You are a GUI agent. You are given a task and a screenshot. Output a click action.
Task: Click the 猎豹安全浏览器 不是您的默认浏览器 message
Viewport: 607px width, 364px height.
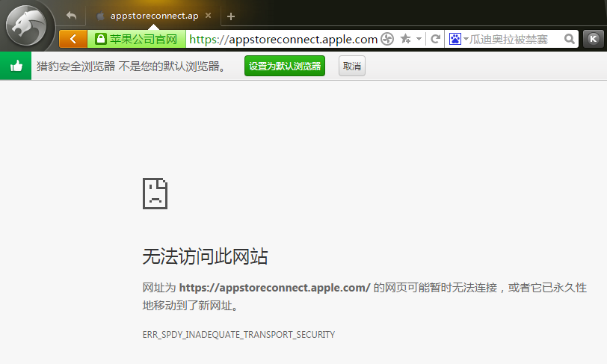[132, 67]
